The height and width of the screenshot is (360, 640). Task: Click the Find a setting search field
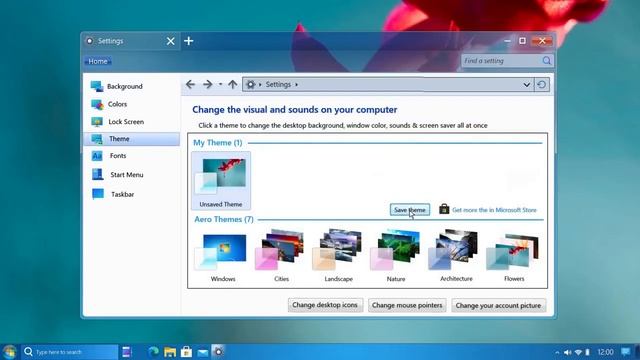pos(507,61)
